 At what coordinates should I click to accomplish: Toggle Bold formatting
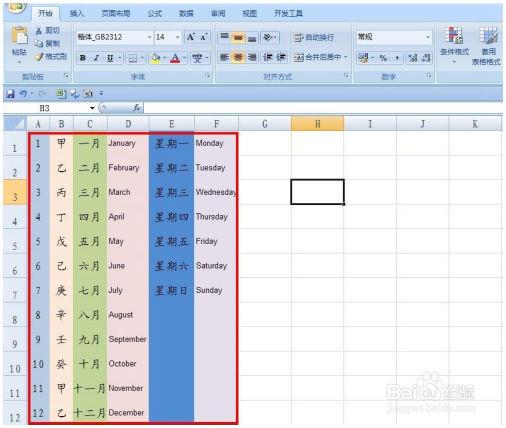[83, 58]
